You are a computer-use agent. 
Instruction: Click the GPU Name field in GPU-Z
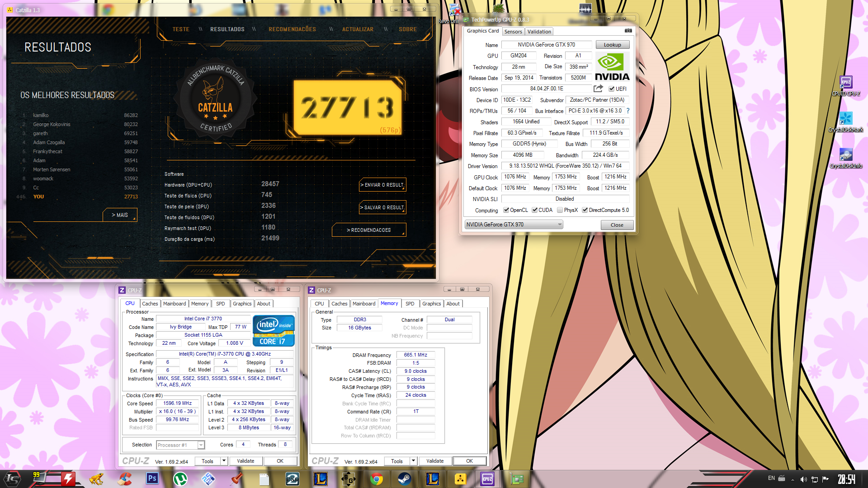click(546, 45)
